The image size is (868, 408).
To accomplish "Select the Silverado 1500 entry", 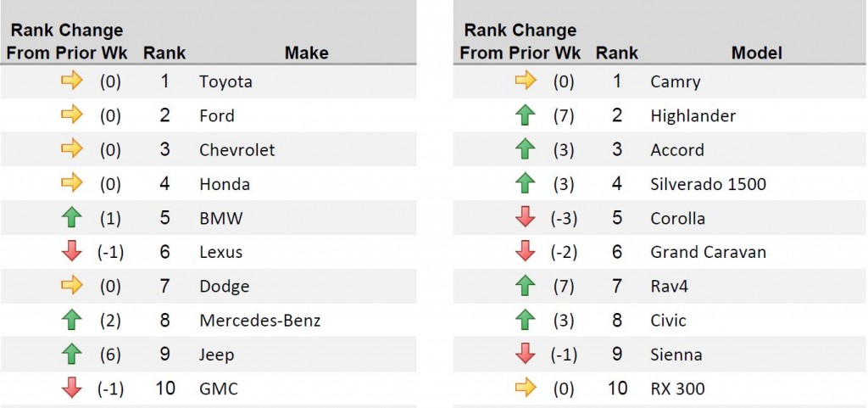I will (x=708, y=184).
